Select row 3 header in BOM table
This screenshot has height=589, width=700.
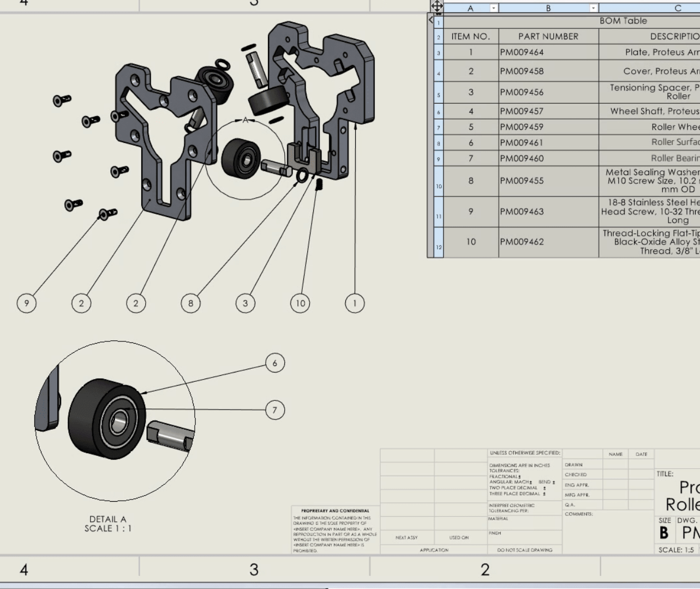(438, 53)
